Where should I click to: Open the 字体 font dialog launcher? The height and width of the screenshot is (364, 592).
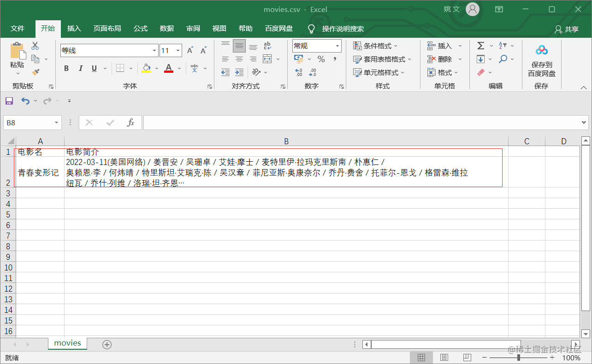209,86
